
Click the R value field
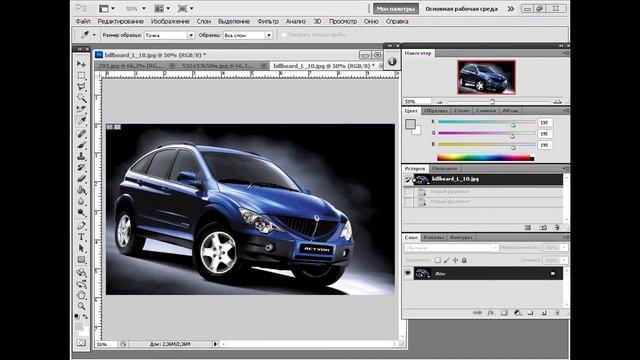pos(545,122)
